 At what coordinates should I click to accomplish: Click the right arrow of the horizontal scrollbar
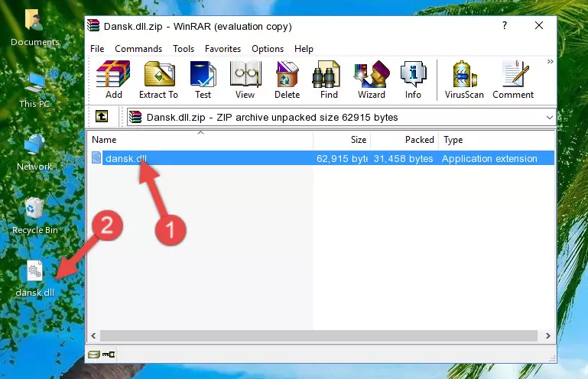coord(548,336)
